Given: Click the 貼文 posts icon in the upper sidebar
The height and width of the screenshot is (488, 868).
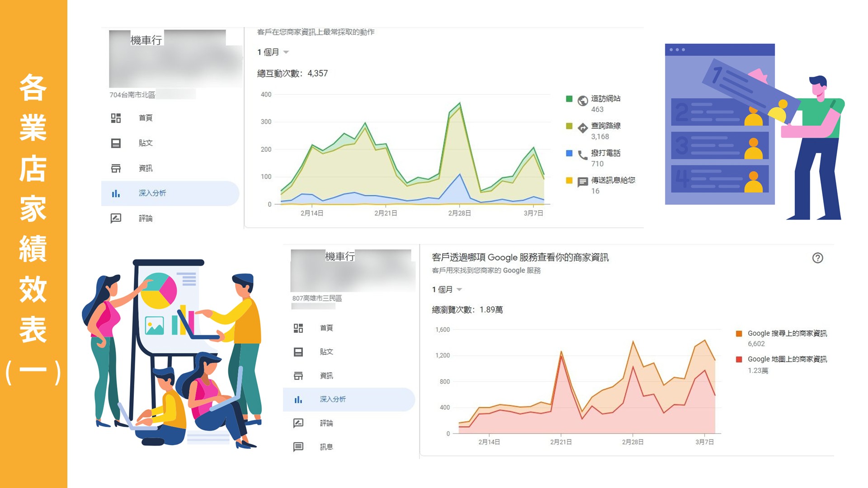Looking at the screenshot, I should pos(116,143).
